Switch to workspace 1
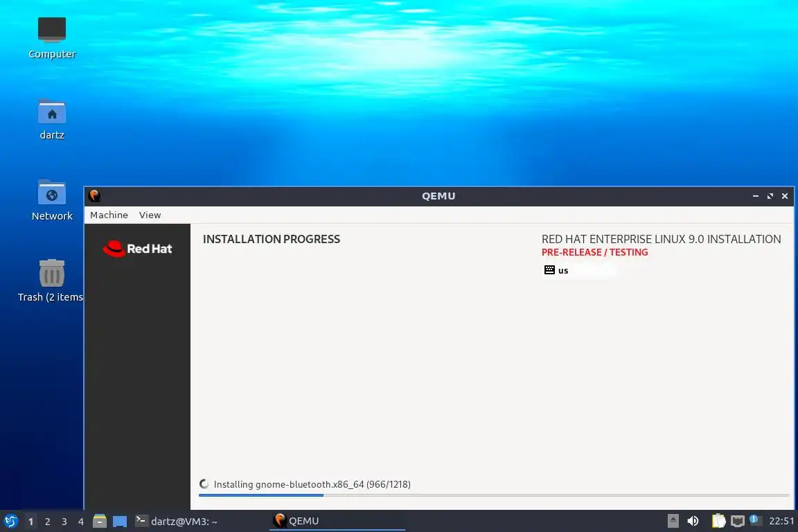The image size is (798, 532). coord(30,522)
